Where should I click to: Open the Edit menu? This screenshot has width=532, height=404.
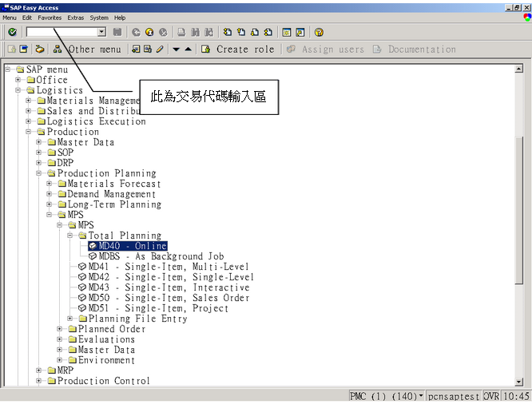(x=27, y=18)
